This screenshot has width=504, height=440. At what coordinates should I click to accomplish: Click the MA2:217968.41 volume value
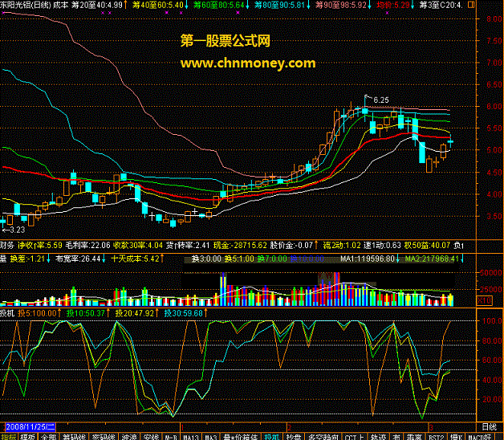[432, 259]
